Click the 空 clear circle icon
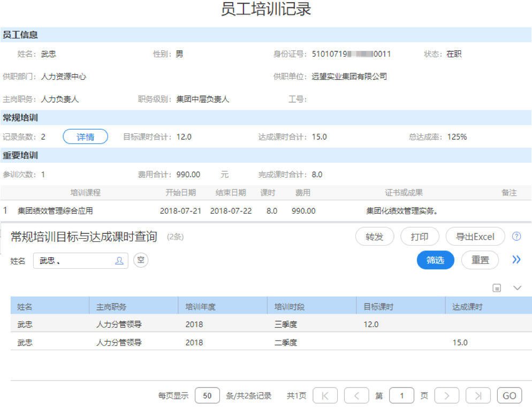532x409 pixels. pos(141,260)
